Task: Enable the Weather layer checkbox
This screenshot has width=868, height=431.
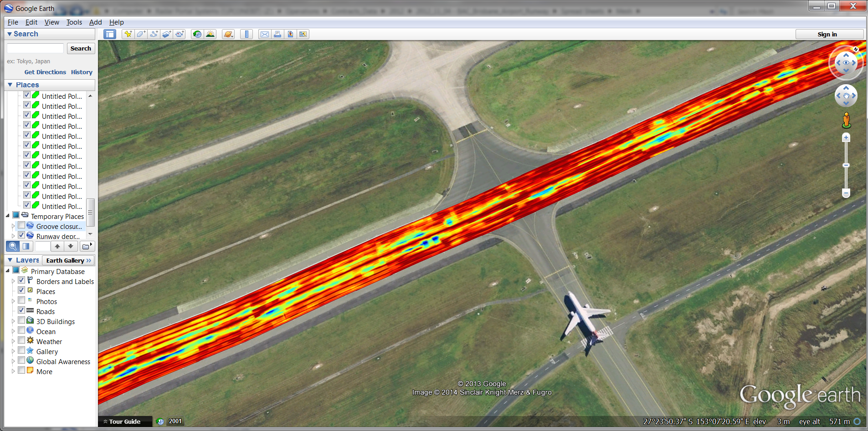Action: [x=21, y=340]
